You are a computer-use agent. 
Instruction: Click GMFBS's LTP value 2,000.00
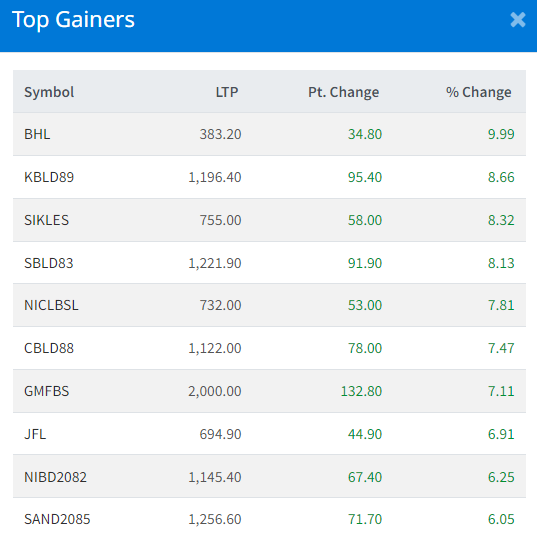(x=215, y=391)
